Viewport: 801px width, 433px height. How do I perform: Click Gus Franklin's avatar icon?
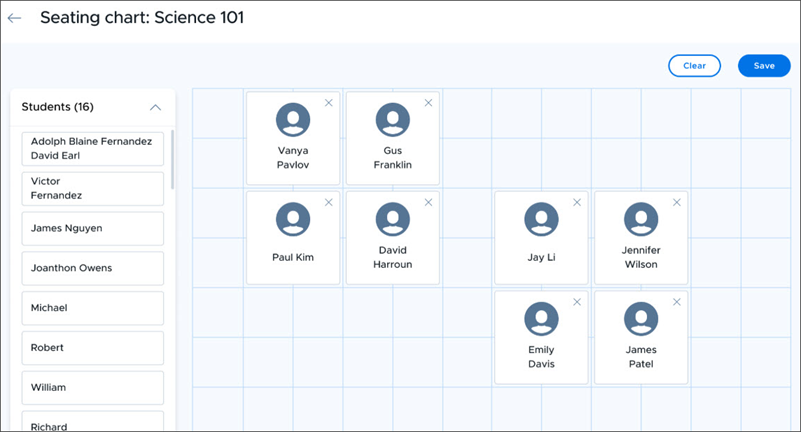[x=392, y=120]
